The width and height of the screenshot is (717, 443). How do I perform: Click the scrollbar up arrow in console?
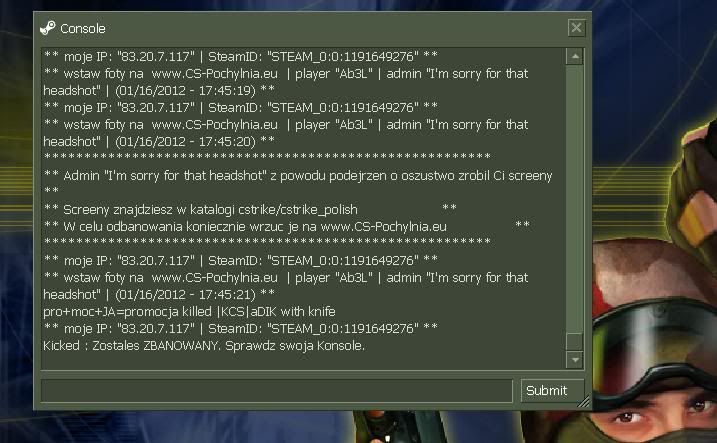[574, 57]
